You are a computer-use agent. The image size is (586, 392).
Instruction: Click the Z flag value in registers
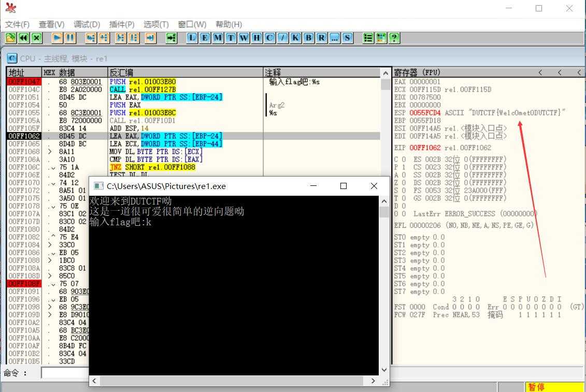tap(404, 183)
